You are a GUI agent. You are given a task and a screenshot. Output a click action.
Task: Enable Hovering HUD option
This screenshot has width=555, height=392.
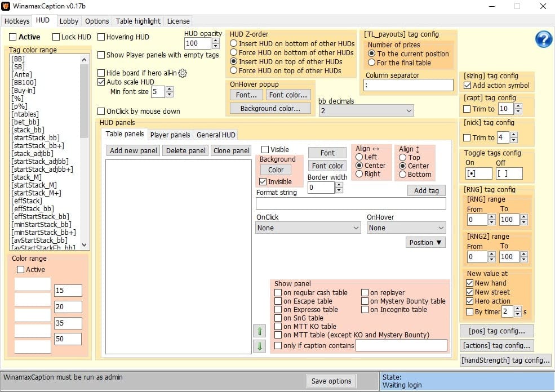click(101, 37)
